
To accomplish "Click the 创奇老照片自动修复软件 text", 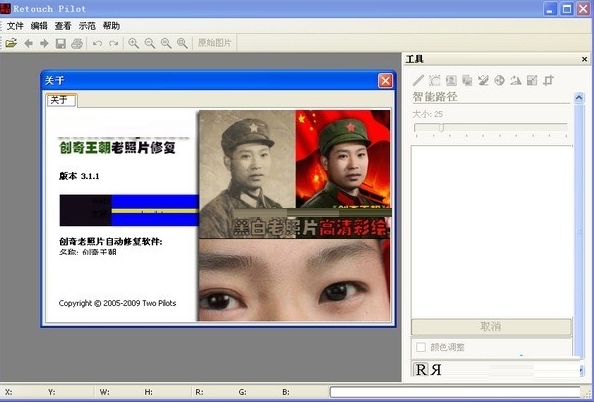I will pyautogui.click(x=111, y=241).
